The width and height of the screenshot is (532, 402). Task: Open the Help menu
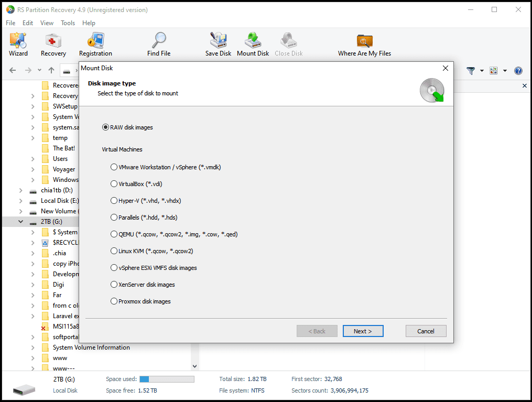(x=89, y=23)
